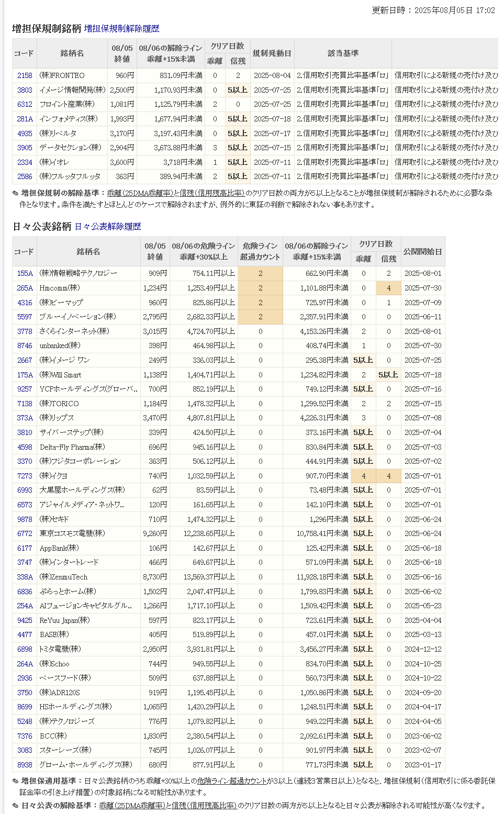Open code 4316 ビーマップ link
The width and height of the screenshot is (504, 814).
point(25,303)
